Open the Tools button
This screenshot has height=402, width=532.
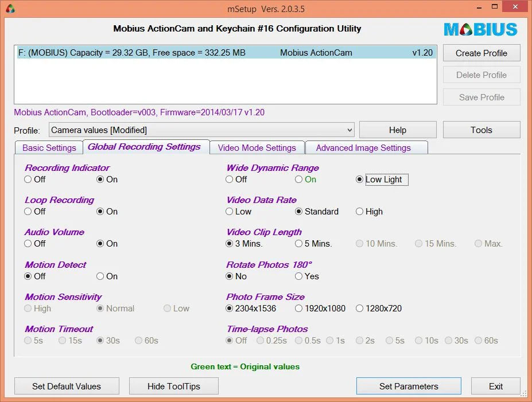481,130
